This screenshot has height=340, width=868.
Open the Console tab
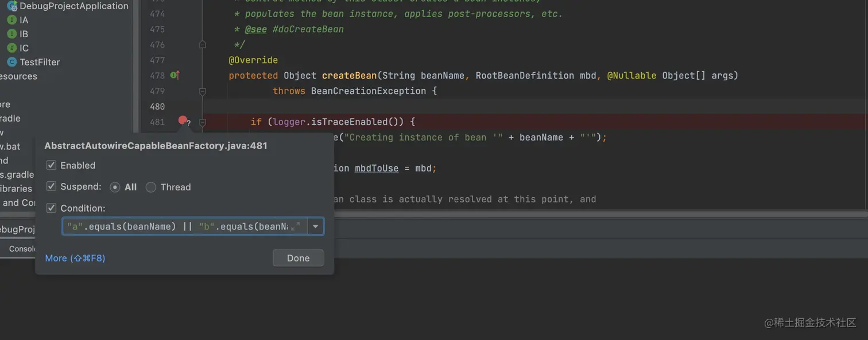[x=23, y=249]
